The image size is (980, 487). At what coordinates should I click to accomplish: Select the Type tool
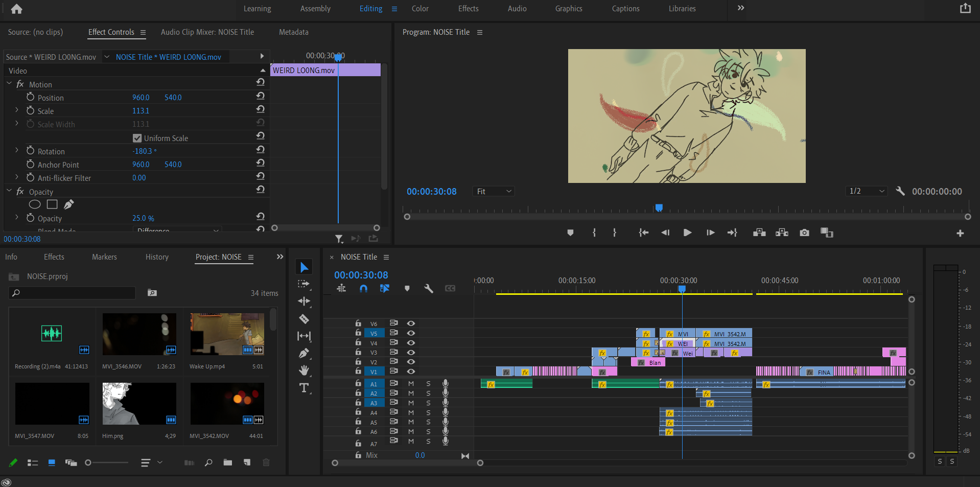[x=304, y=388]
